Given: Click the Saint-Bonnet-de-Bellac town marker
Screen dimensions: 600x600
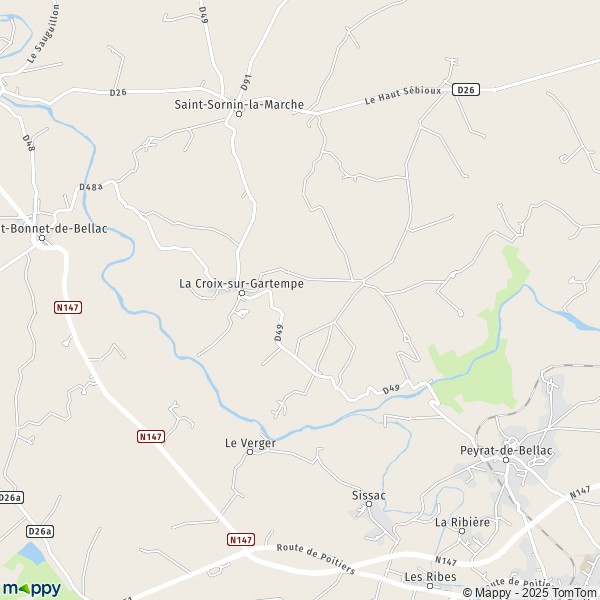Looking at the screenshot, I should [x=42, y=238].
